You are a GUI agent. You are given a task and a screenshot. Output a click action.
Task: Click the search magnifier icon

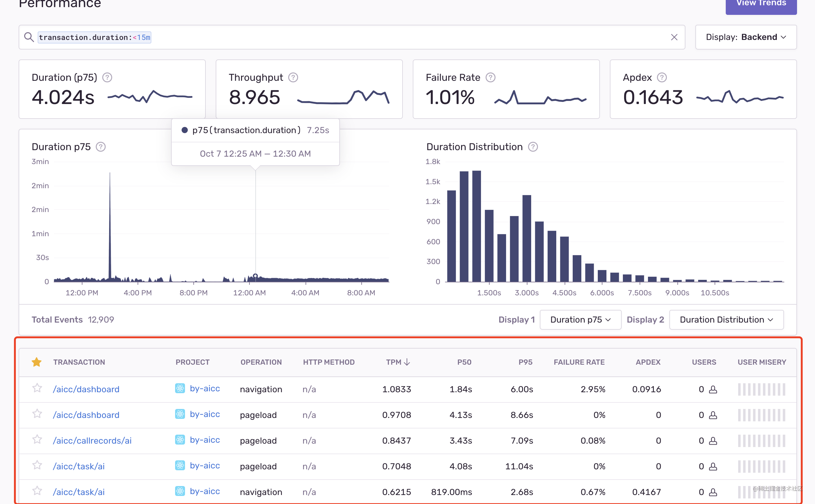tap(29, 37)
